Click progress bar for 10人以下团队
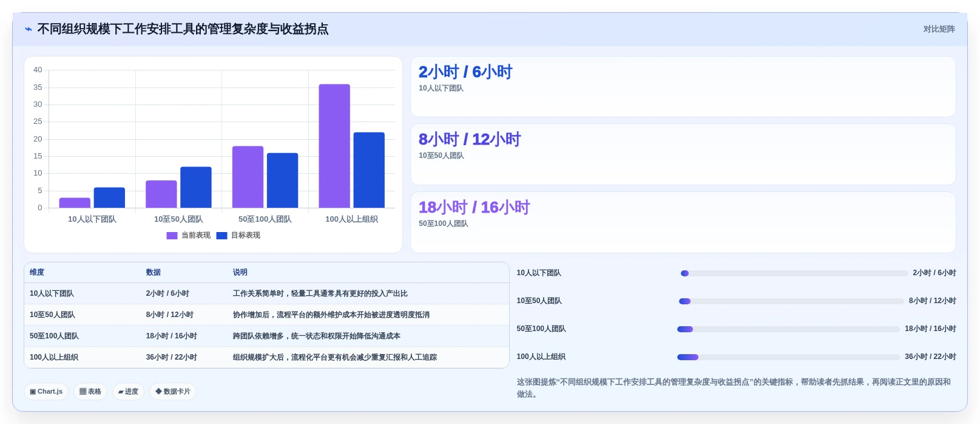The width and height of the screenshot is (980, 424). tap(794, 273)
